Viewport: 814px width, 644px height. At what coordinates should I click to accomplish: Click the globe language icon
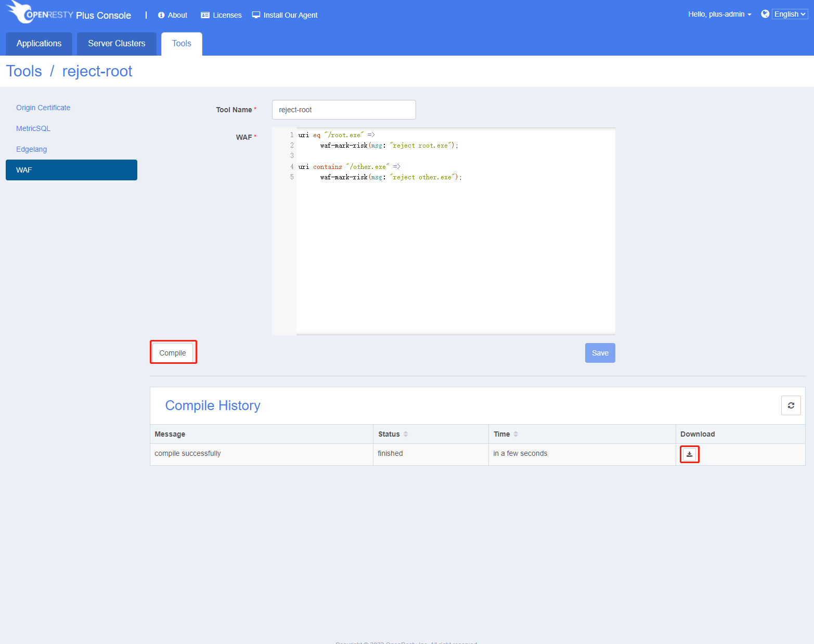tap(765, 14)
